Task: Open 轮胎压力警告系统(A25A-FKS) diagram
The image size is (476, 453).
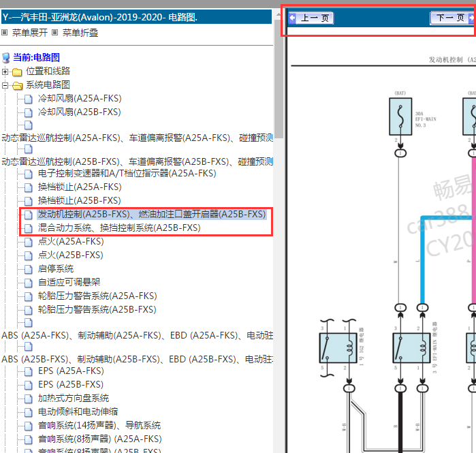Action: 98,296
